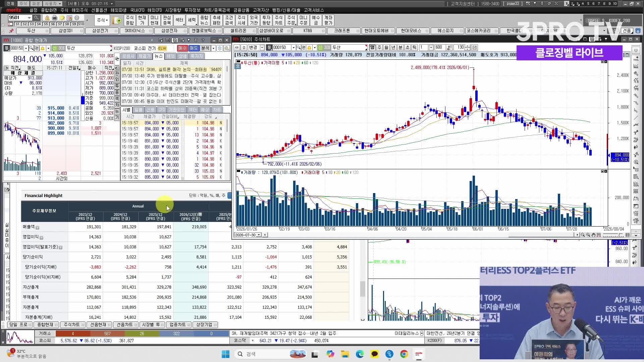Click the green folder icon in the main toolbar
The height and width of the screenshot is (362, 644).
click(117, 20)
